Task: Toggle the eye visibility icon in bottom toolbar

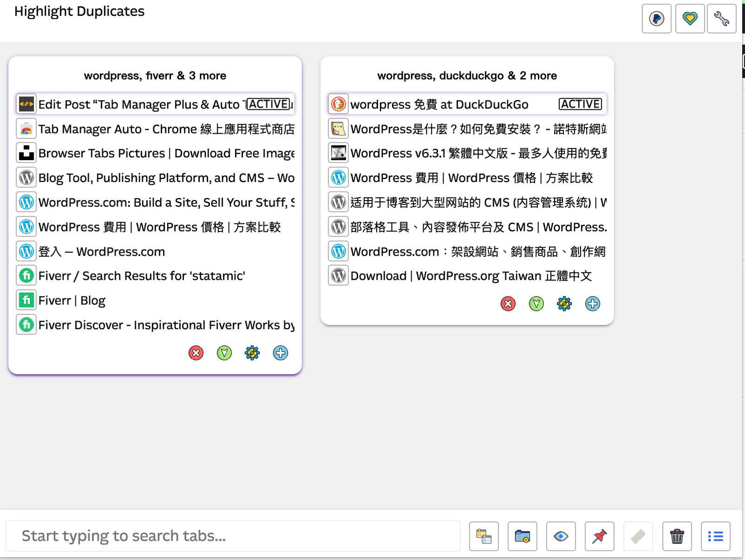Action: pos(561,536)
